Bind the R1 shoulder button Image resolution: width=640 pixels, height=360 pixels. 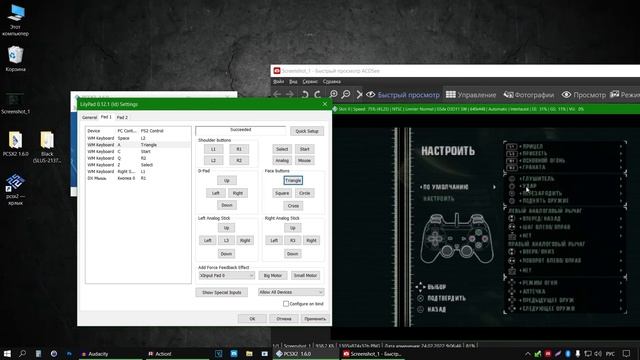pyautogui.click(x=239, y=149)
